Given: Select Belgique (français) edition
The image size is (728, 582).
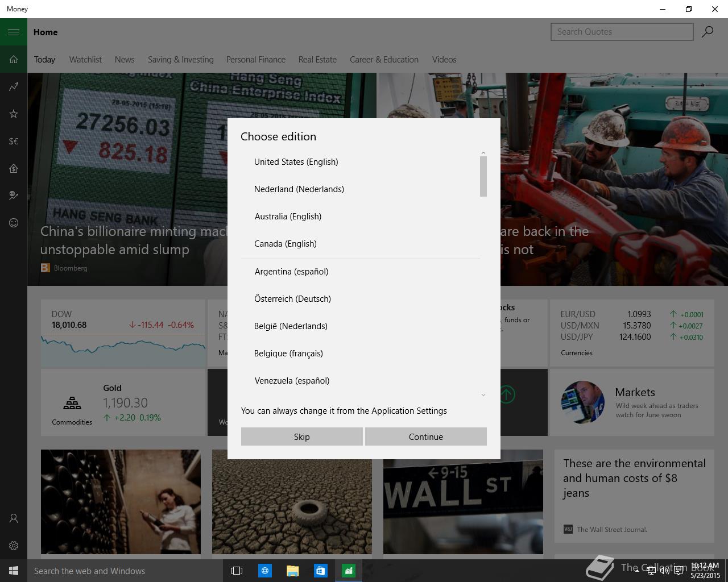Looking at the screenshot, I should point(361,354).
